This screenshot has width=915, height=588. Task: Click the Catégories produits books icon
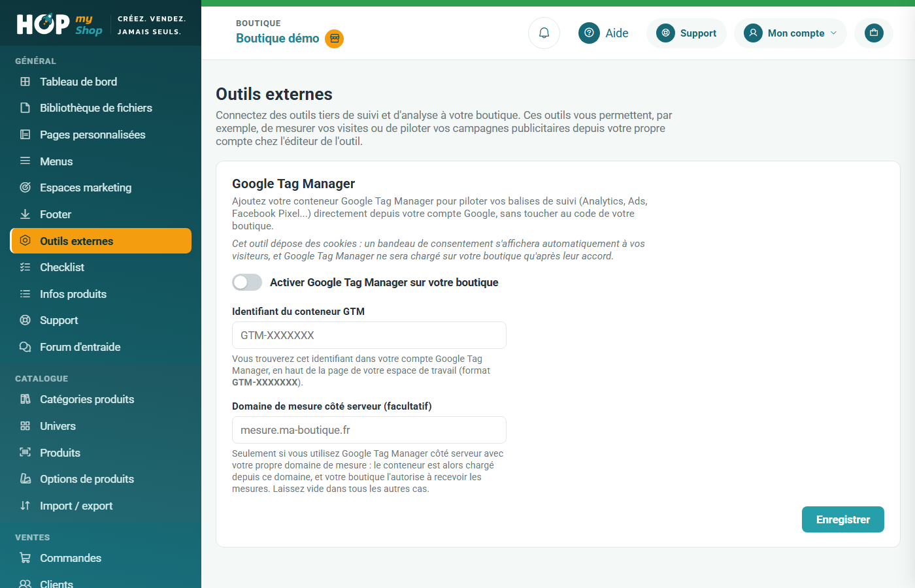(x=25, y=399)
